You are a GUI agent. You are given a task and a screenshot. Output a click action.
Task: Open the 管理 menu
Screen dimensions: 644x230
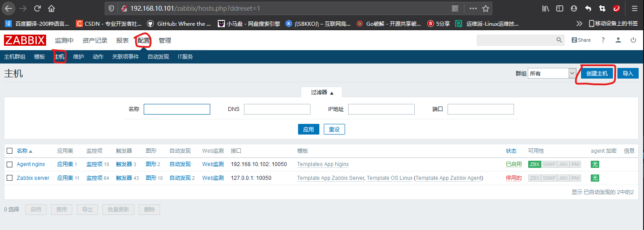165,40
